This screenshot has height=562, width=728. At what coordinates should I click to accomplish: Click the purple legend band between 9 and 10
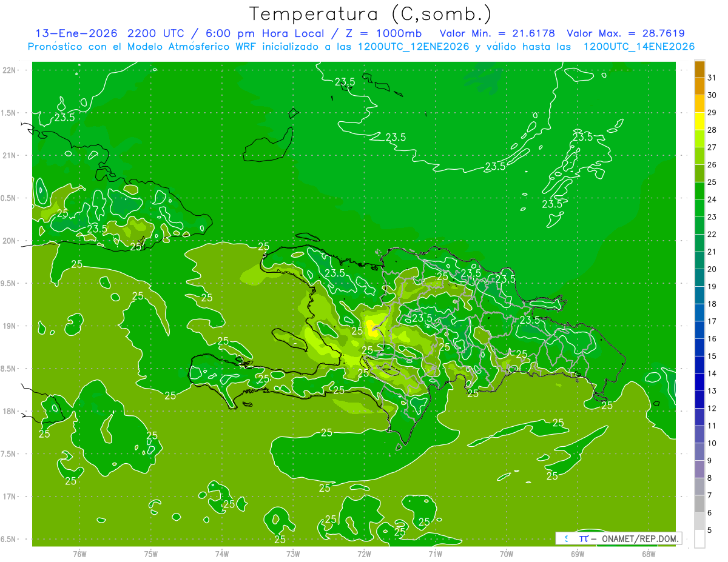click(699, 452)
